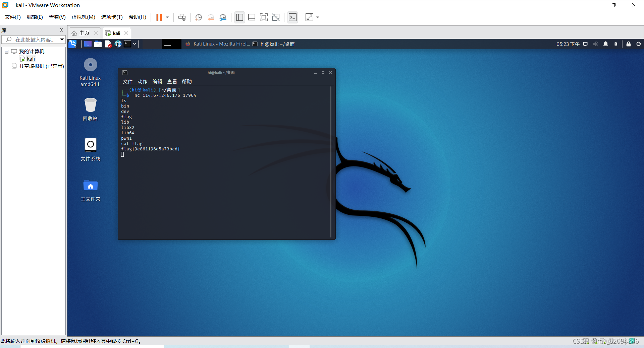Click the volume speaker tray icon

(x=596, y=44)
